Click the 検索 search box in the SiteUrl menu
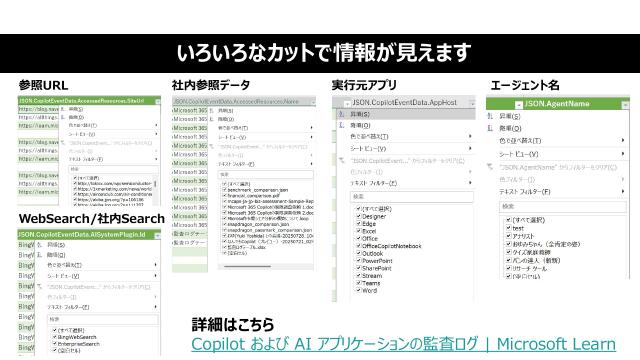The image size is (640, 360). tap(113, 169)
